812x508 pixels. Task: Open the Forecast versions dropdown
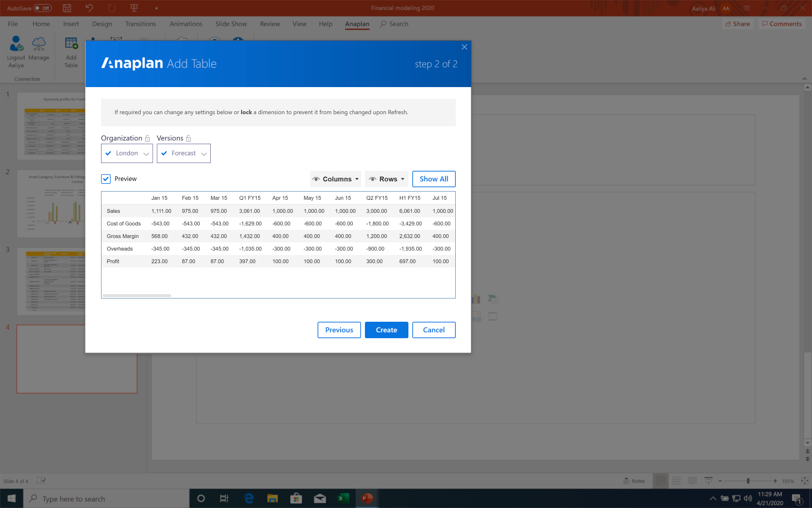coord(184,153)
